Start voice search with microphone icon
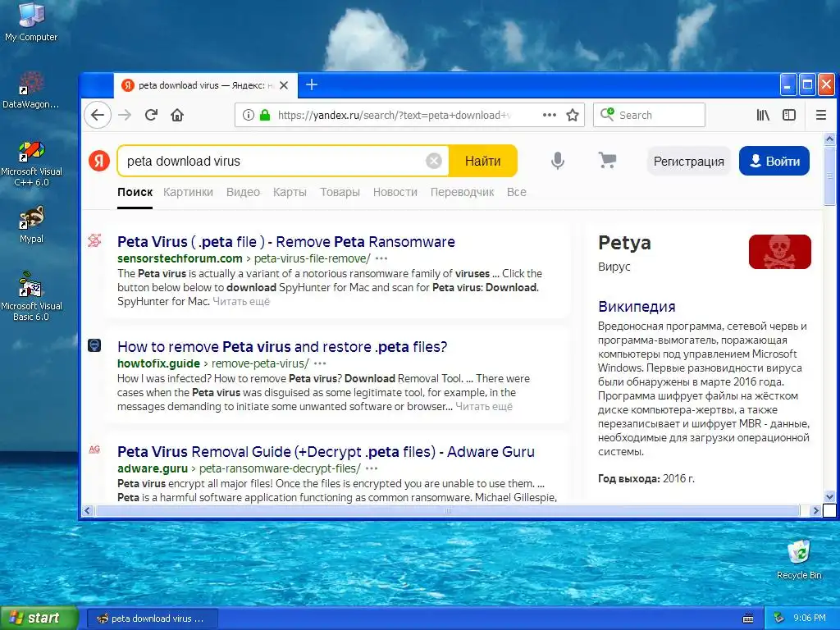The width and height of the screenshot is (840, 630). click(x=558, y=161)
